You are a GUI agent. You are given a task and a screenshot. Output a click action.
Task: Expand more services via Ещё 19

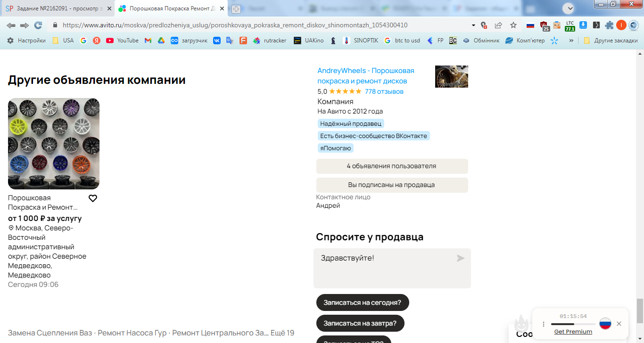(282, 333)
